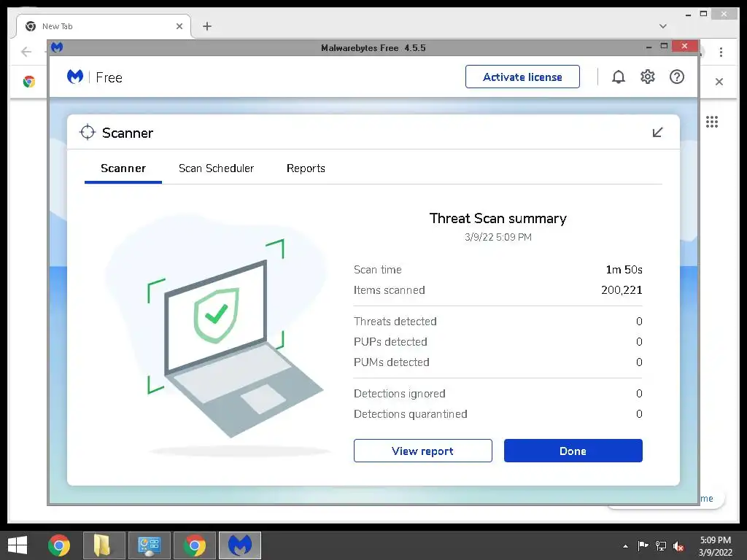Click the Malwarebytes title bar logo
The width and height of the screenshot is (747, 560).
coord(57,47)
